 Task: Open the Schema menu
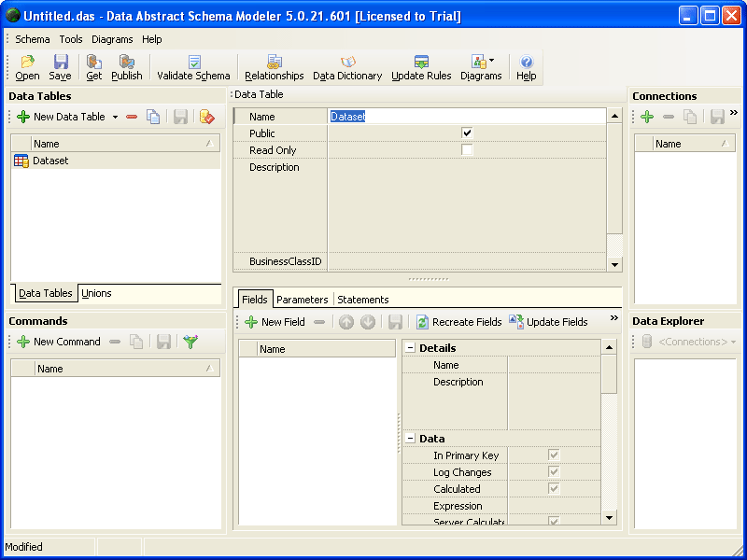pyautogui.click(x=33, y=39)
